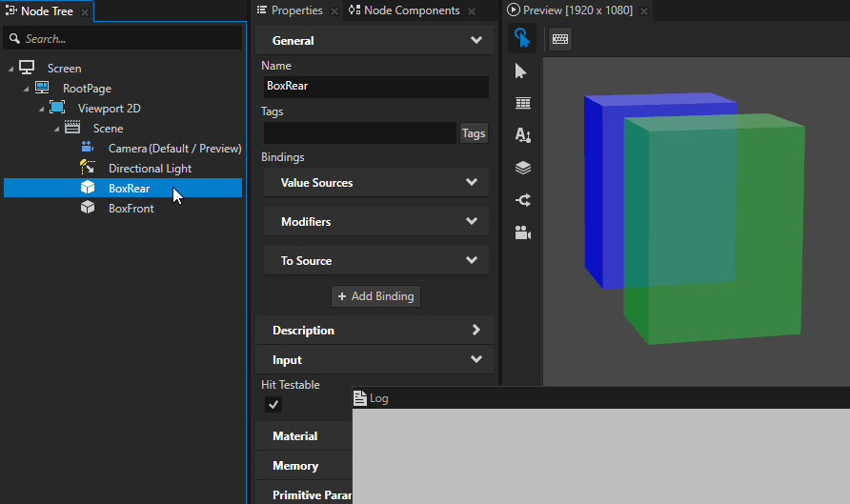Viewport: 850px width, 504px height.
Task: Select the arrow selection tool in Preview
Action: click(521, 71)
